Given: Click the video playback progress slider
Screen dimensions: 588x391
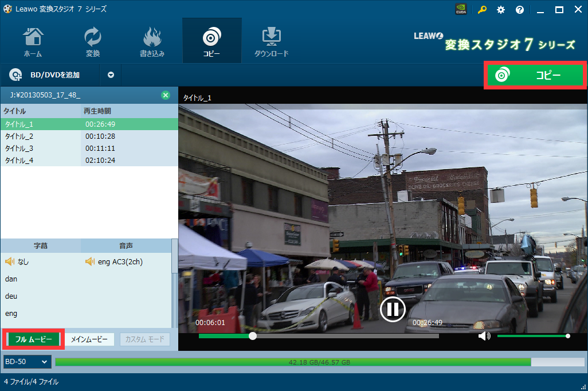Looking at the screenshot, I should coord(344,336).
